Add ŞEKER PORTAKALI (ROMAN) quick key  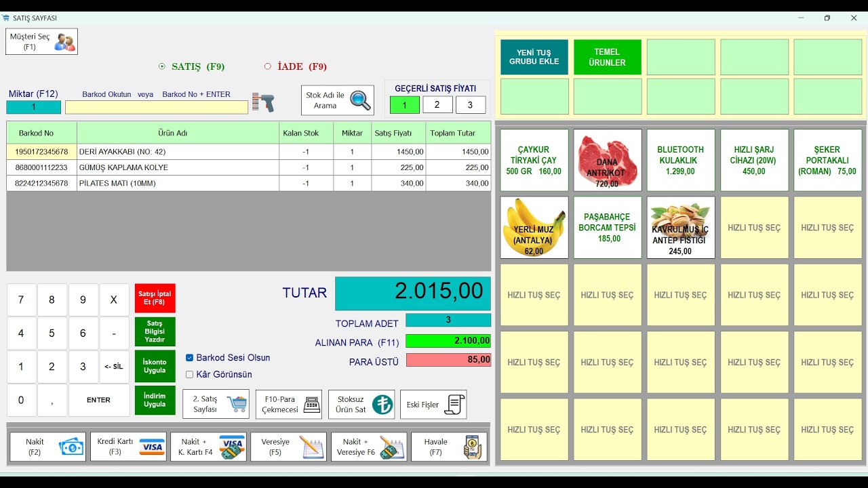[827, 160]
